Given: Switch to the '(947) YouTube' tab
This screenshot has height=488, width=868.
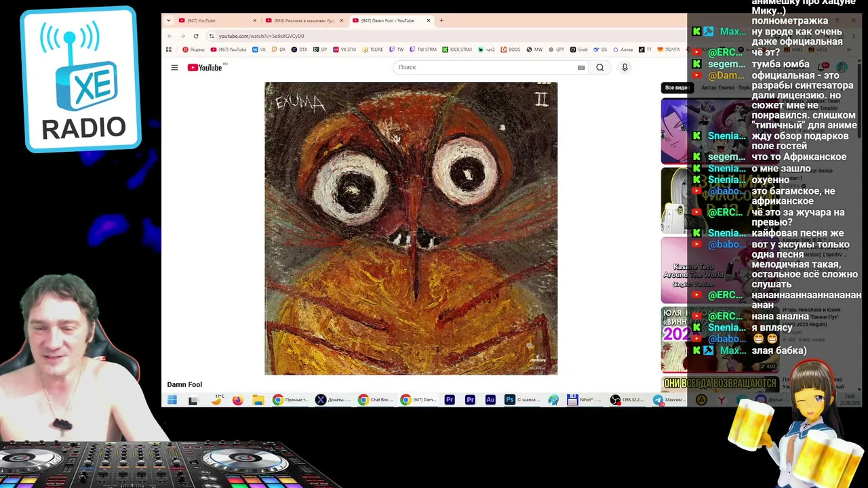Looking at the screenshot, I should pos(218,20).
